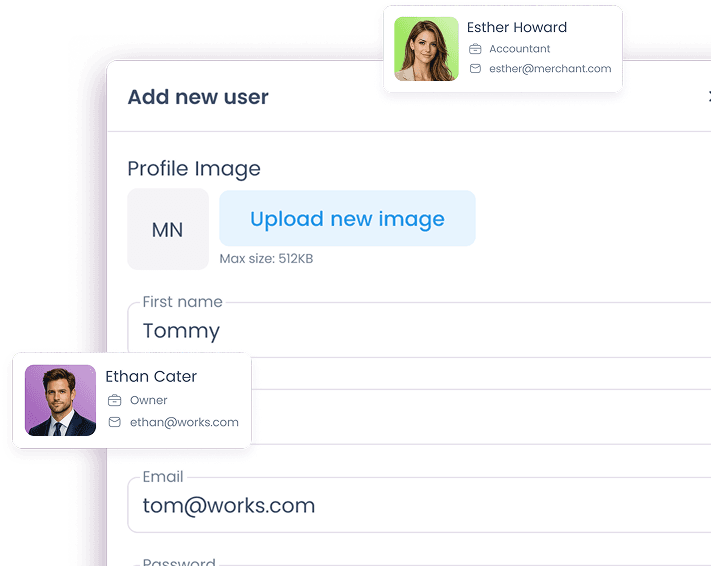The width and height of the screenshot is (711, 566).
Task: Select the MN profile image placeholder
Action: point(168,229)
